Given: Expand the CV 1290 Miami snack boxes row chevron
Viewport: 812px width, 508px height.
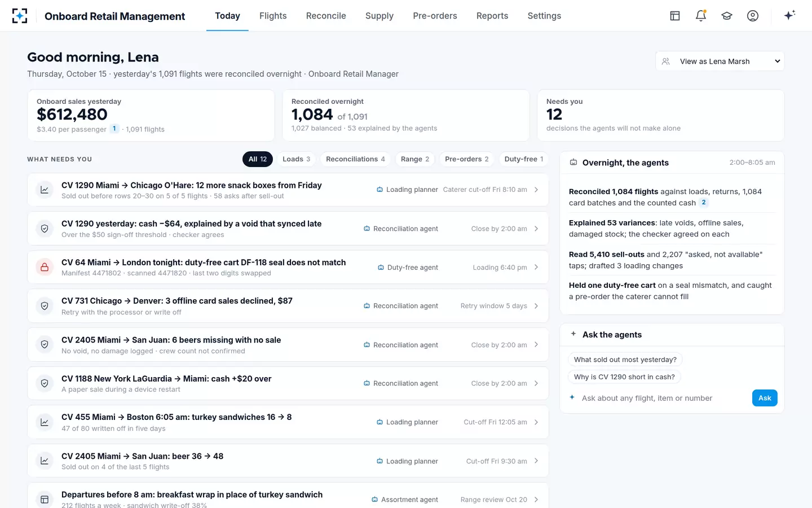Looking at the screenshot, I should (x=536, y=190).
